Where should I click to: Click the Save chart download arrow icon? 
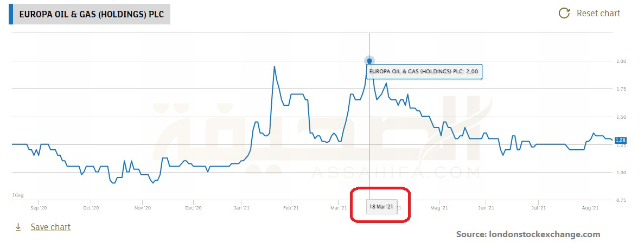coord(18,227)
